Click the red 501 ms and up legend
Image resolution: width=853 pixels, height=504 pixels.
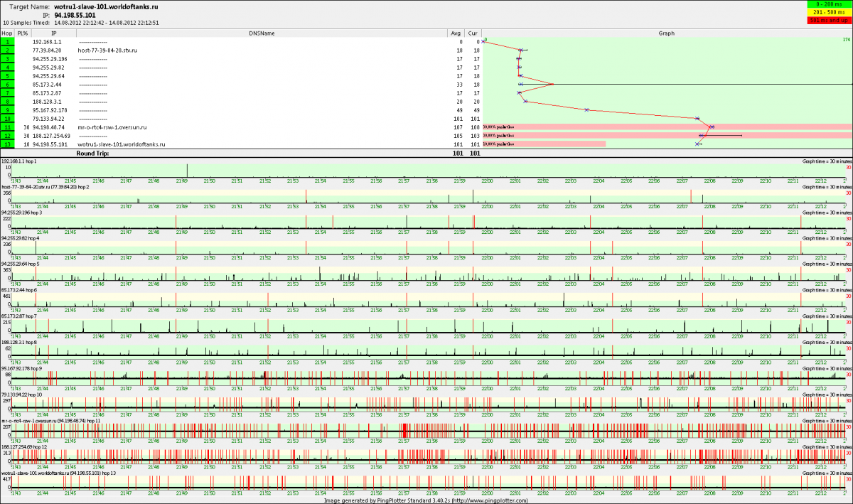827,21
